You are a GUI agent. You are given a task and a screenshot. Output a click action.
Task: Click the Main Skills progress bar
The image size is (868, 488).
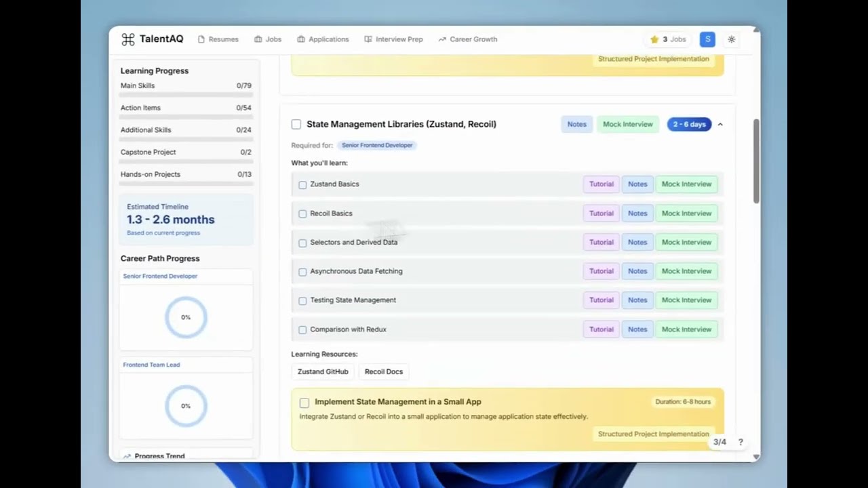pyautogui.click(x=186, y=94)
